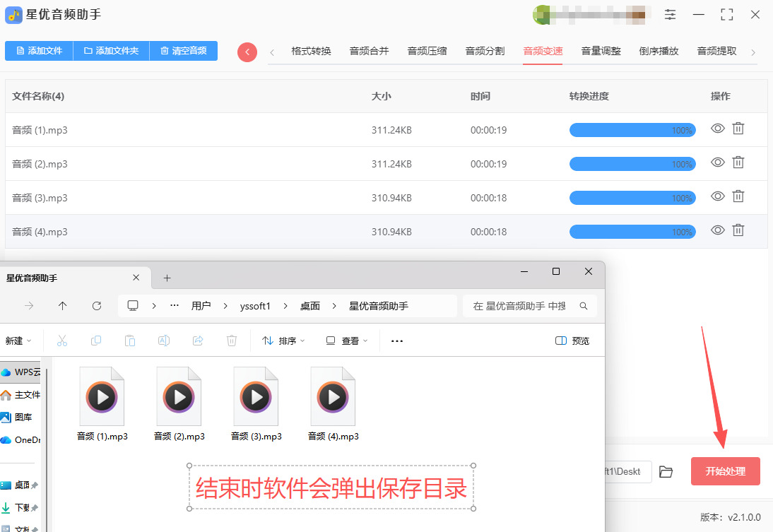This screenshot has width=773, height=532.
Task: Click progress bar of 音频 (1).mp3
Action: 632,130
